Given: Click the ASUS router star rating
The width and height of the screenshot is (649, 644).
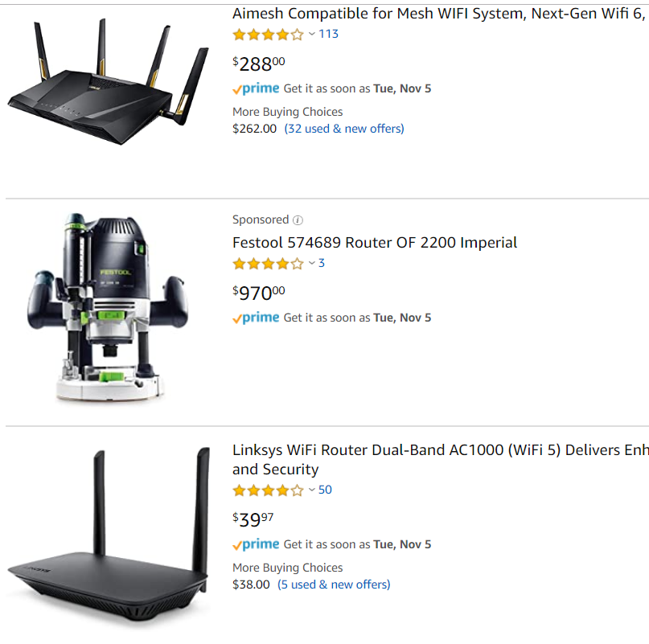Looking at the screenshot, I should pyautogui.click(x=268, y=35).
